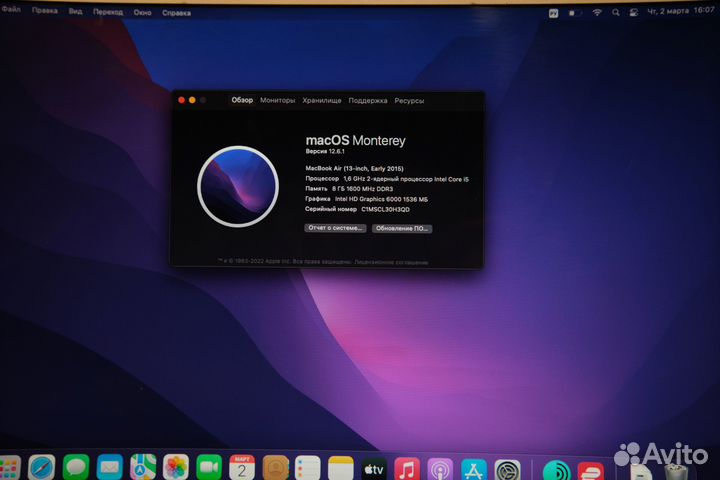Open Spotlight search magnifier
The width and height of the screenshot is (720, 480).
coord(616,13)
